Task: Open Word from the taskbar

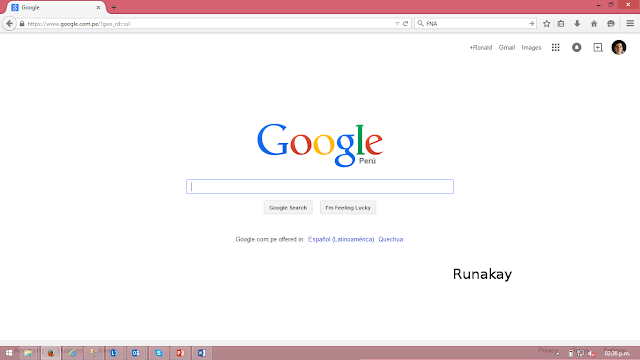Action: (x=202, y=353)
